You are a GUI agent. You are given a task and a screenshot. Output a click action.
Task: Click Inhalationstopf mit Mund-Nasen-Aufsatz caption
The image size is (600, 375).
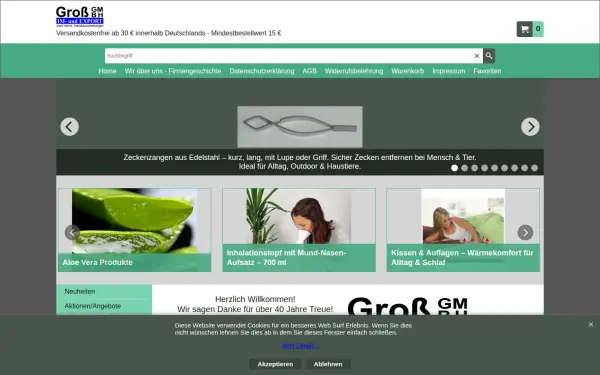pos(299,258)
